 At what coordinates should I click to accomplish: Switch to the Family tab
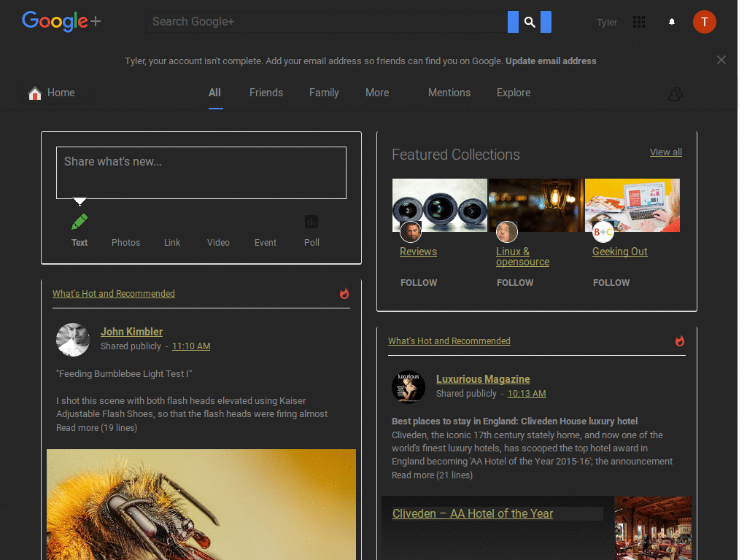324,93
